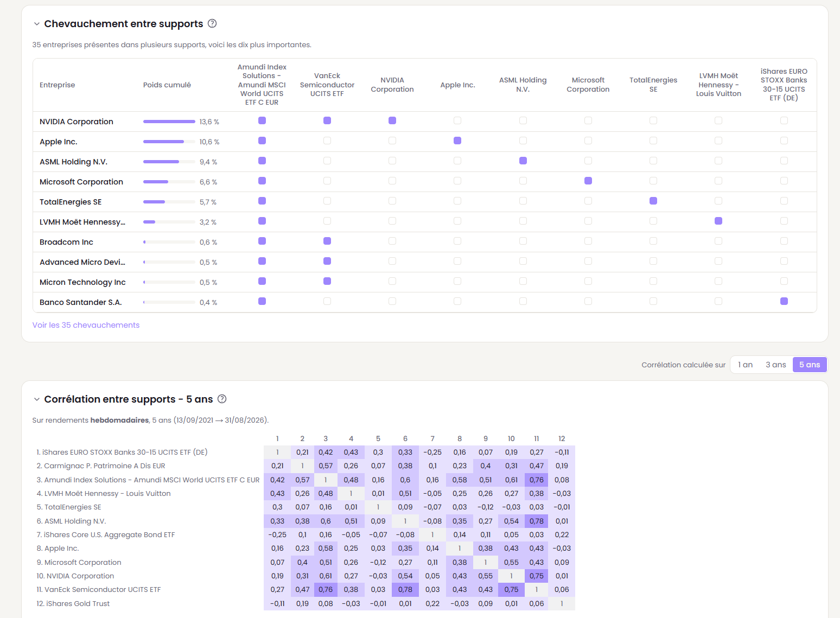Click the Poids cumulé column header
The width and height of the screenshot is (840, 618).
point(167,85)
